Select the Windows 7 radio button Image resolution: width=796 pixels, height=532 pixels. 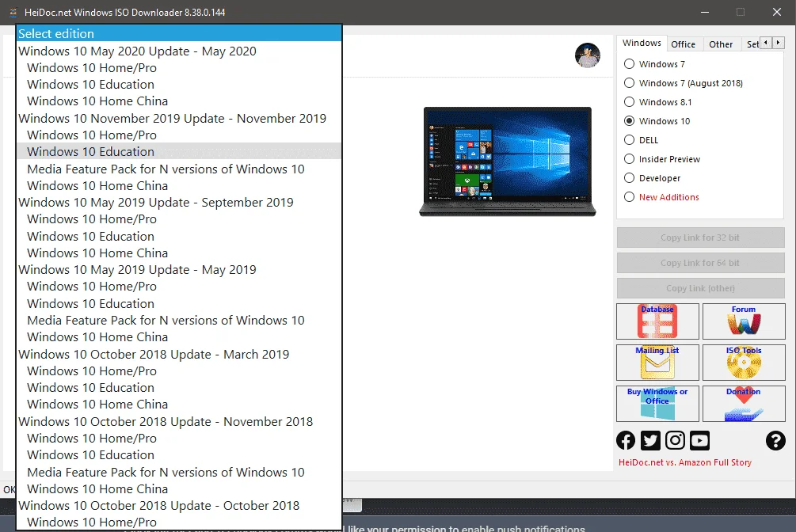coord(629,64)
